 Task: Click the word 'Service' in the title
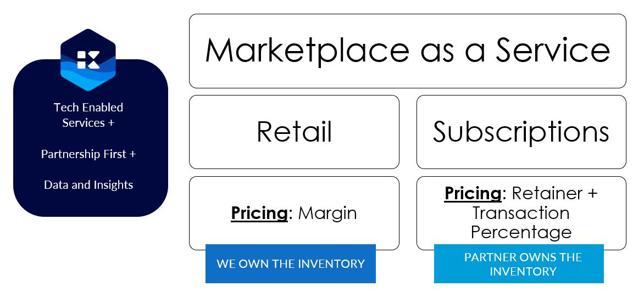[x=553, y=50]
